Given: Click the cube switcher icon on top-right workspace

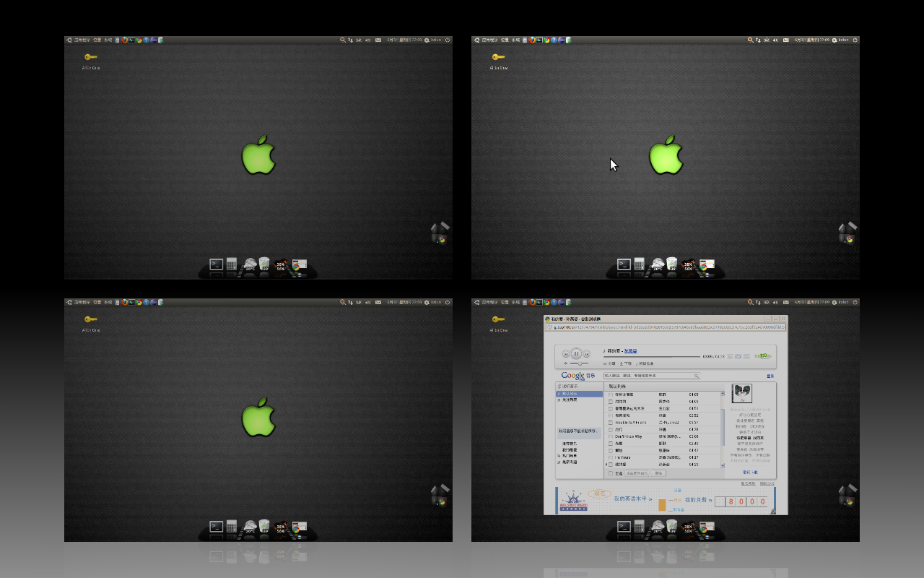Looking at the screenshot, I should (847, 233).
